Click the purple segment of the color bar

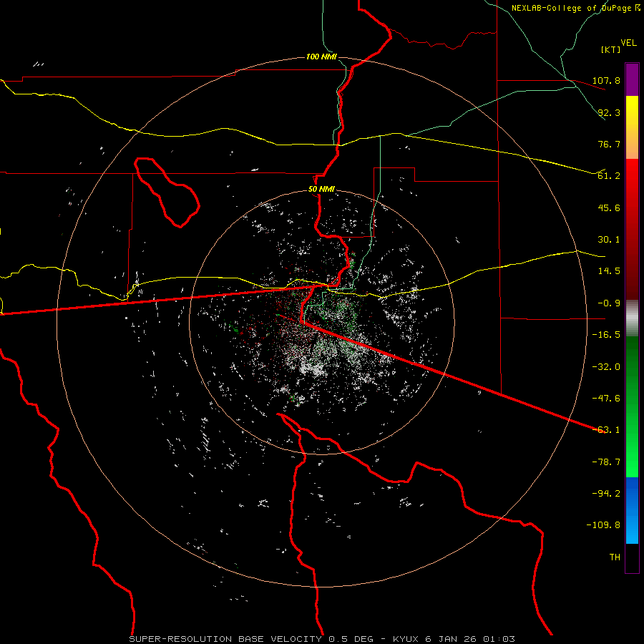632,79
